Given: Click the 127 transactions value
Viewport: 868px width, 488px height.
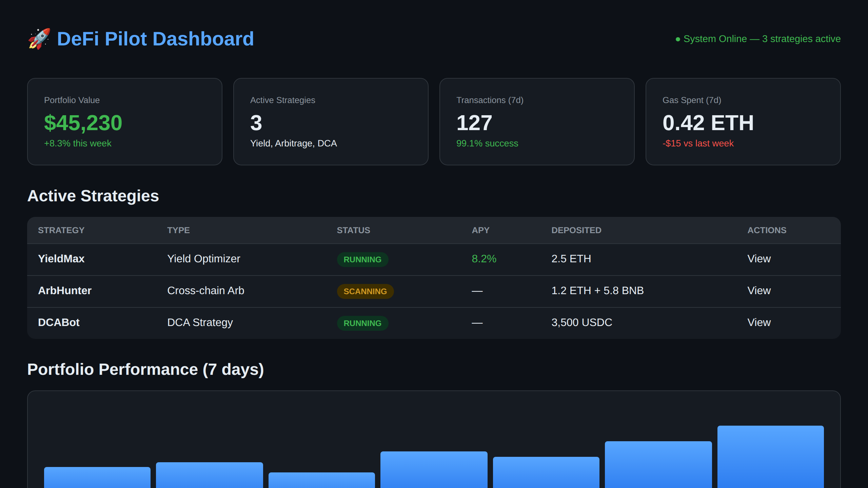Looking at the screenshot, I should [x=474, y=123].
